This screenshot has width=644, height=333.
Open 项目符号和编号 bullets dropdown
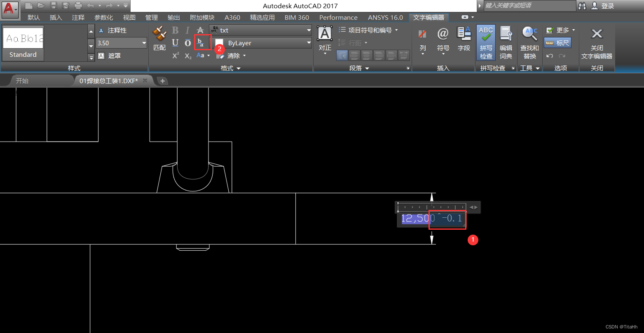(x=368, y=30)
